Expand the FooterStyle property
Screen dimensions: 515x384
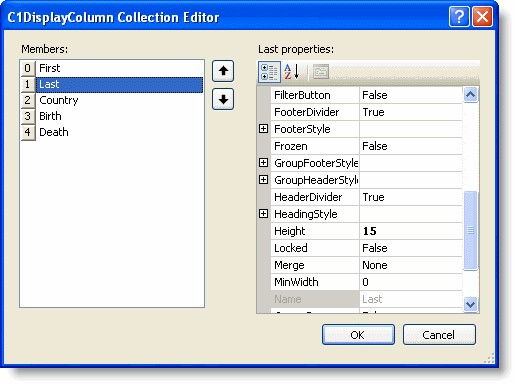[263, 129]
